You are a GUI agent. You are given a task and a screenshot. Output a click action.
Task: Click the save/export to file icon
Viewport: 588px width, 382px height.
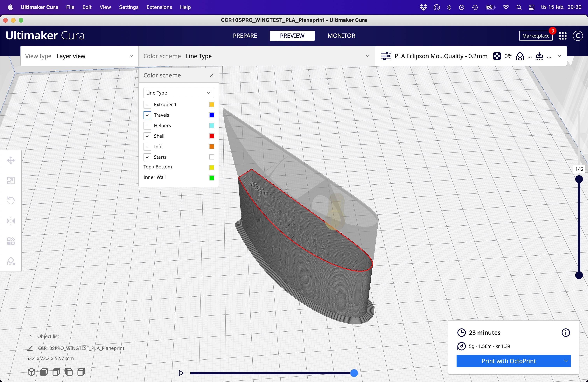click(539, 56)
